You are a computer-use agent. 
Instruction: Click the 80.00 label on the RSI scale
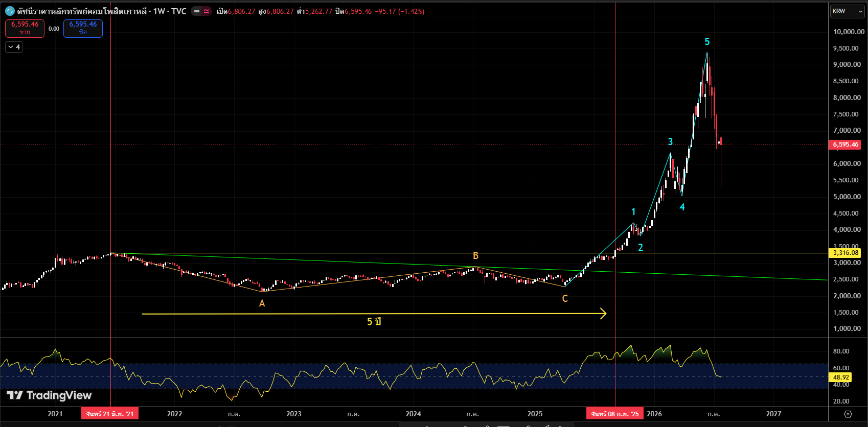coord(841,351)
